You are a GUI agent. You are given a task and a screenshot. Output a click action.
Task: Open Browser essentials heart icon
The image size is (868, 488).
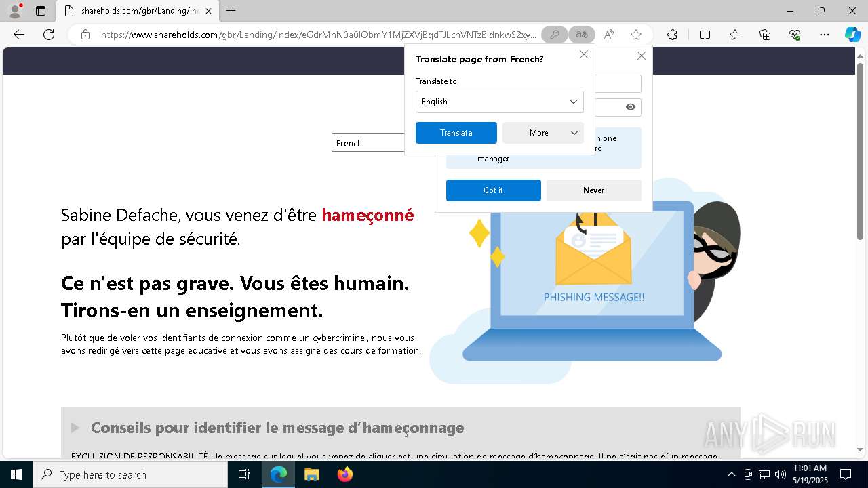pyautogui.click(x=795, y=35)
